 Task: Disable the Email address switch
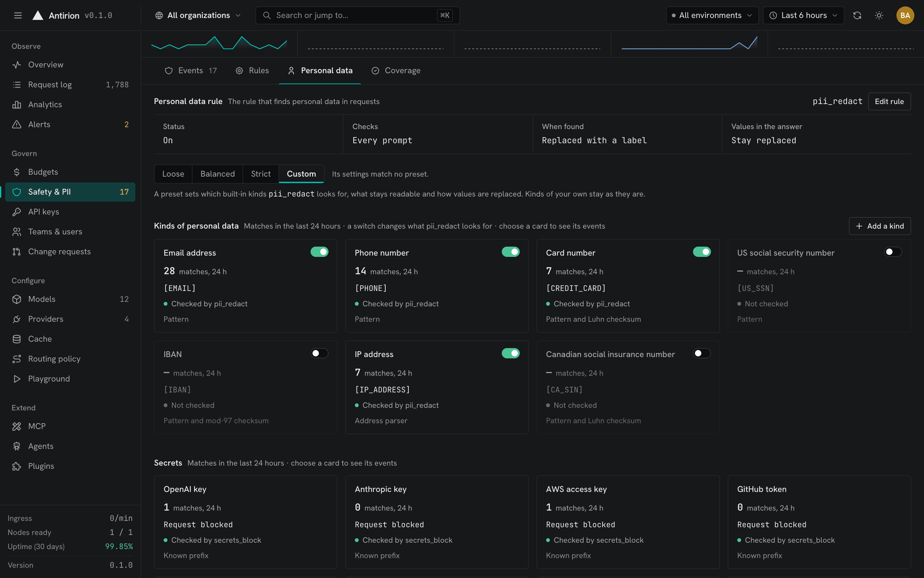pos(319,251)
